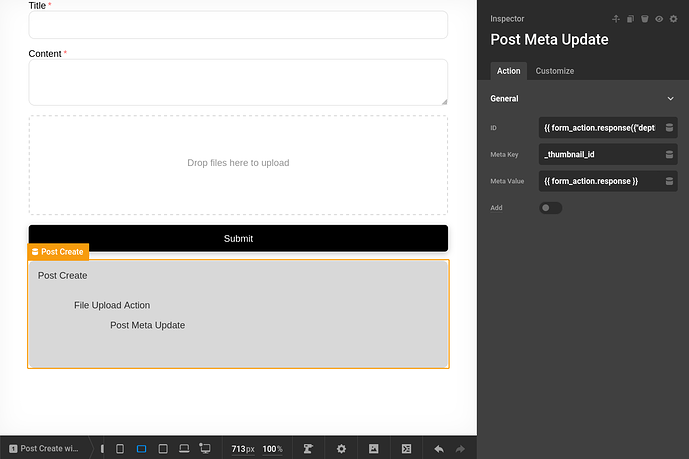This screenshot has width=689, height=459.
Task: Enable the Add toggle switch
Action: coord(550,208)
